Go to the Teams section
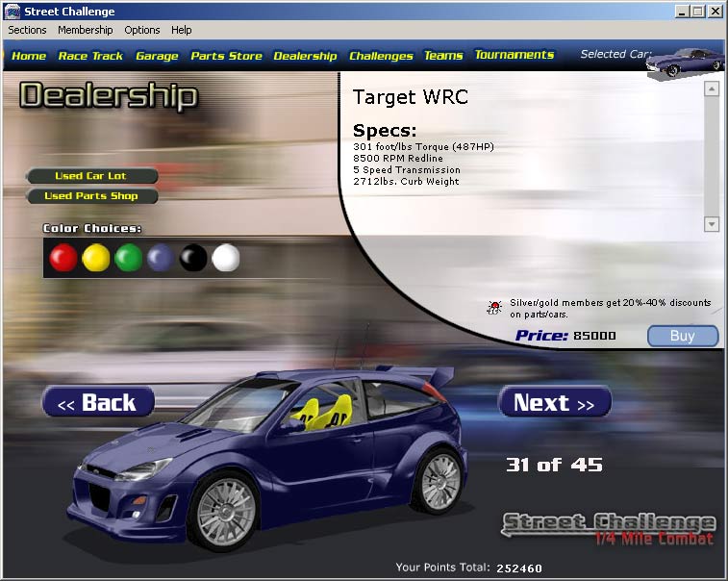This screenshot has width=728, height=581. tap(443, 56)
